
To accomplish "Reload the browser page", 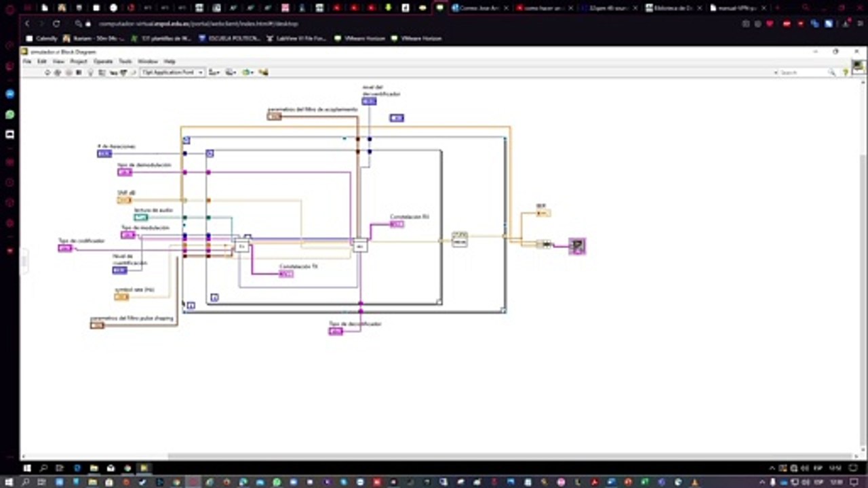I will tap(56, 23).
